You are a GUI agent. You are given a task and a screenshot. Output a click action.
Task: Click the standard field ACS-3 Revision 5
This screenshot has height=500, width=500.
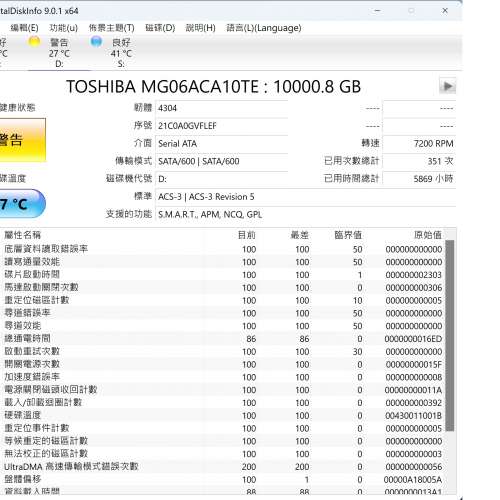(305, 197)
